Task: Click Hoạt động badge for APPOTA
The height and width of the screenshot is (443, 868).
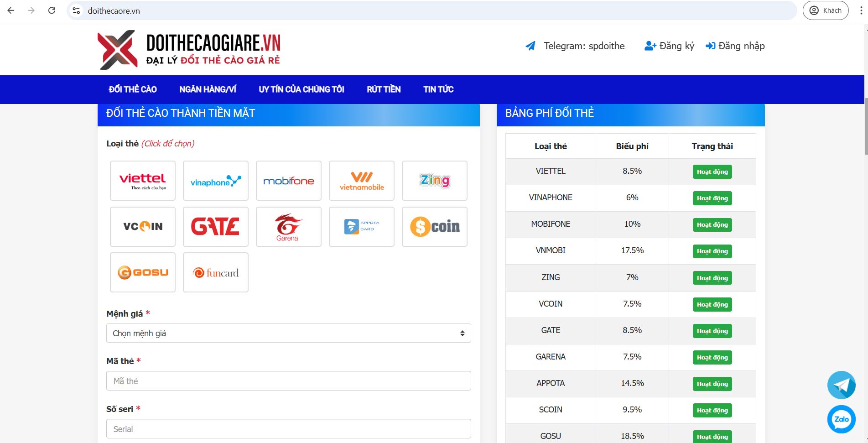Action: pyautogui.click(x=712, y=384)
